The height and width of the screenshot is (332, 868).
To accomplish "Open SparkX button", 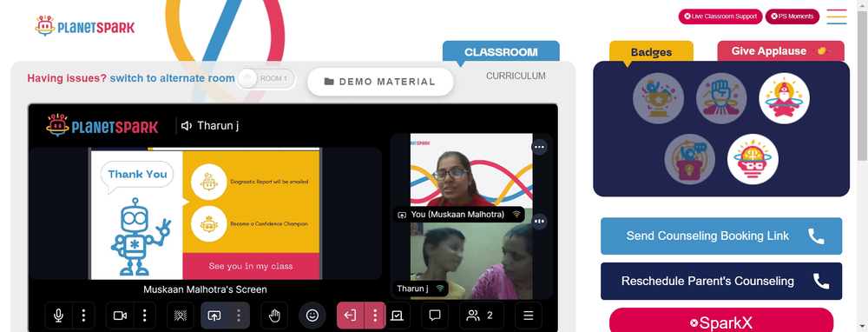I will 721,321.
